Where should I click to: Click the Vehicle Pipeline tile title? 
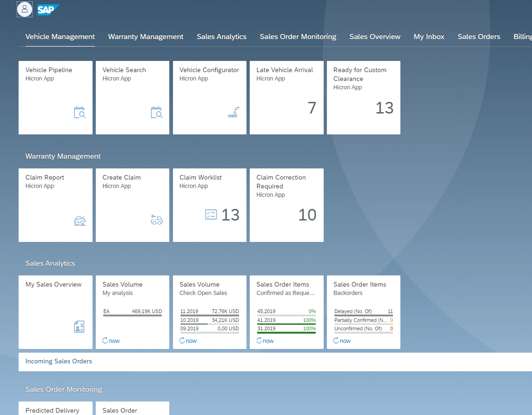click(49, 70)
